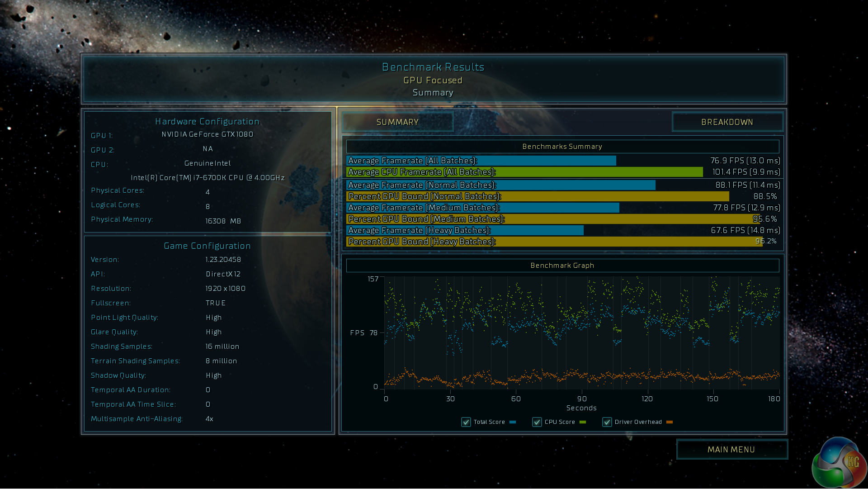This screenshot has height=489, width=868.
Task: Switch to the BREAKDOWN tab
Action: click(x=727, y=122)
